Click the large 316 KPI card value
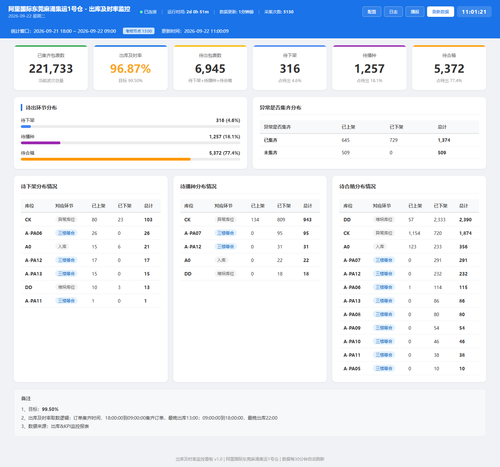 (x=290, y=69)
